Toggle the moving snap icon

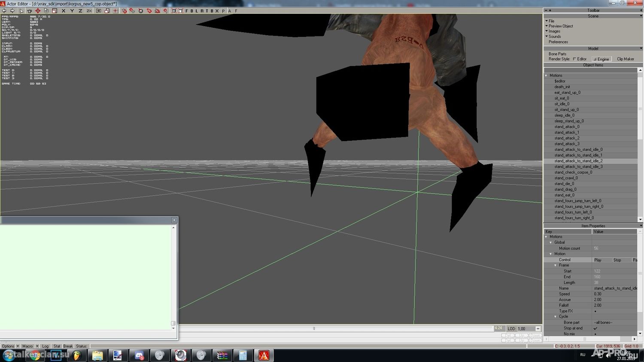[157, 11]
